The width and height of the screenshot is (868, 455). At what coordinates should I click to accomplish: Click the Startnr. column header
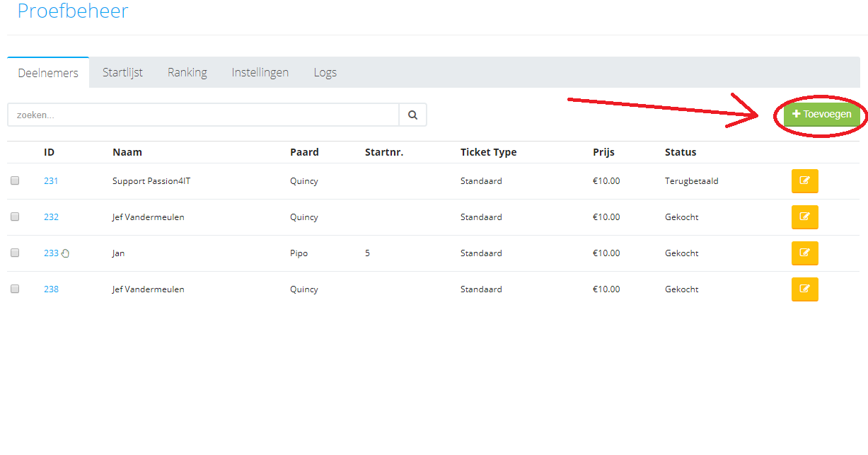tap(384, 152)
